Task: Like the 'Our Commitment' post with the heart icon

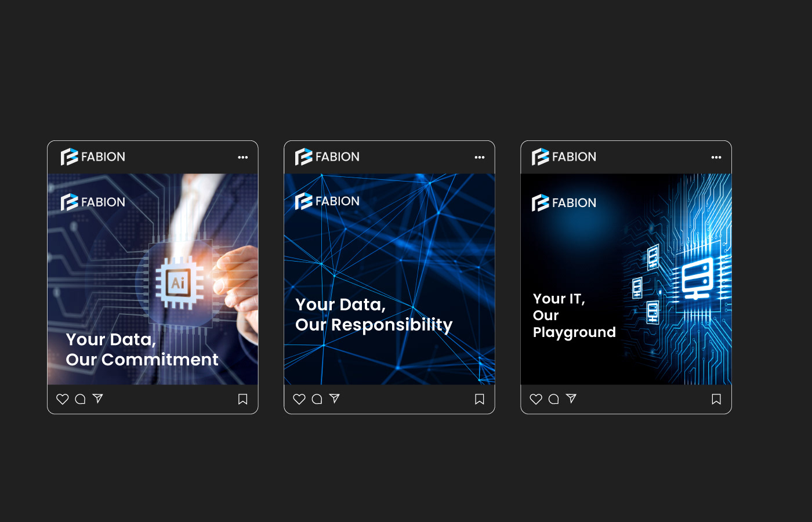Action: (x=63, y=399)
